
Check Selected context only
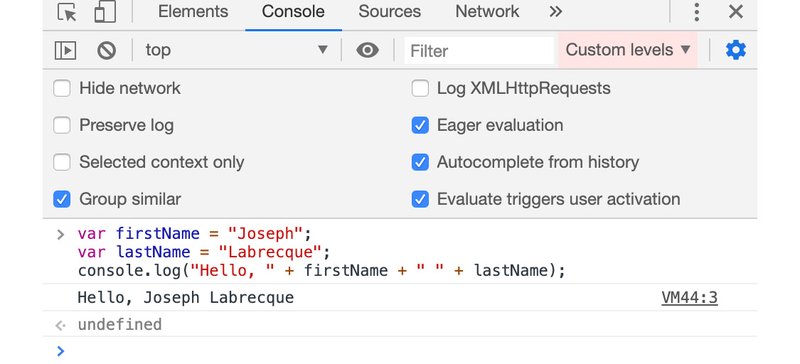point(62,162)
